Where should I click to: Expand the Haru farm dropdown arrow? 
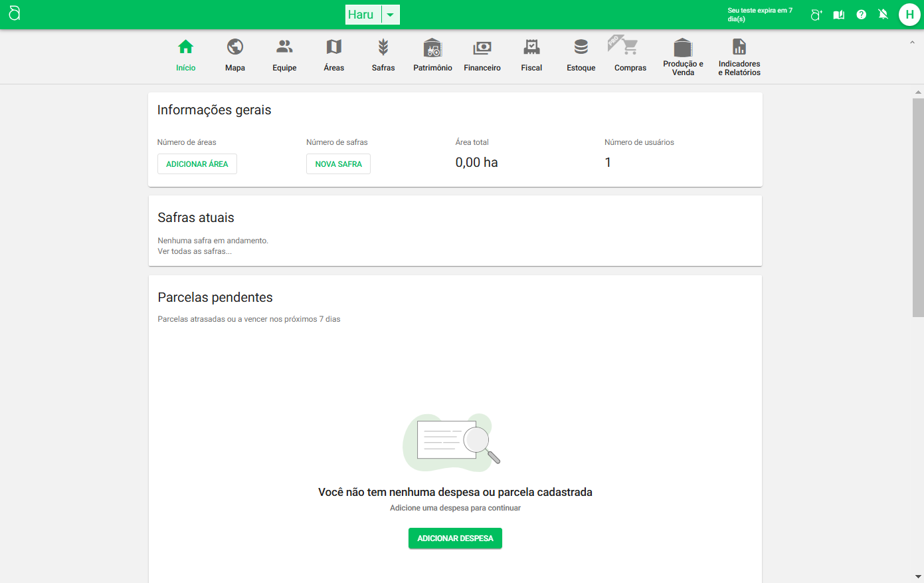[x=391, y=15]
